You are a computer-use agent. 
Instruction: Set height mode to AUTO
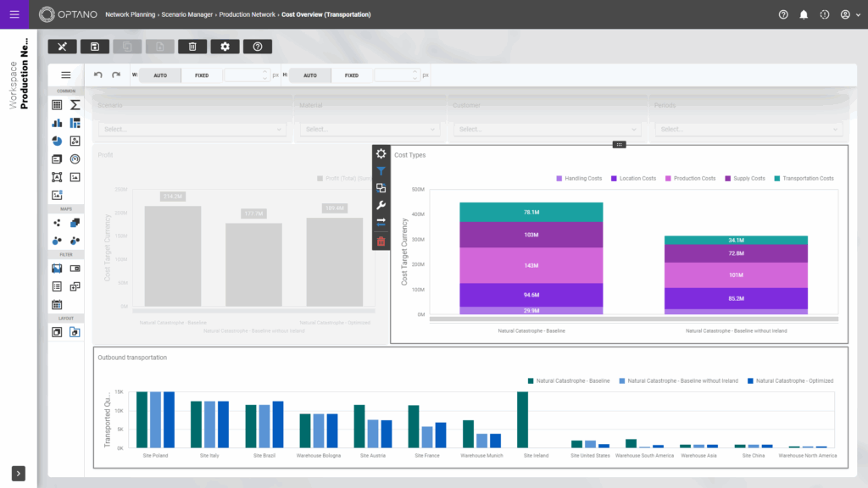(309, 75)
